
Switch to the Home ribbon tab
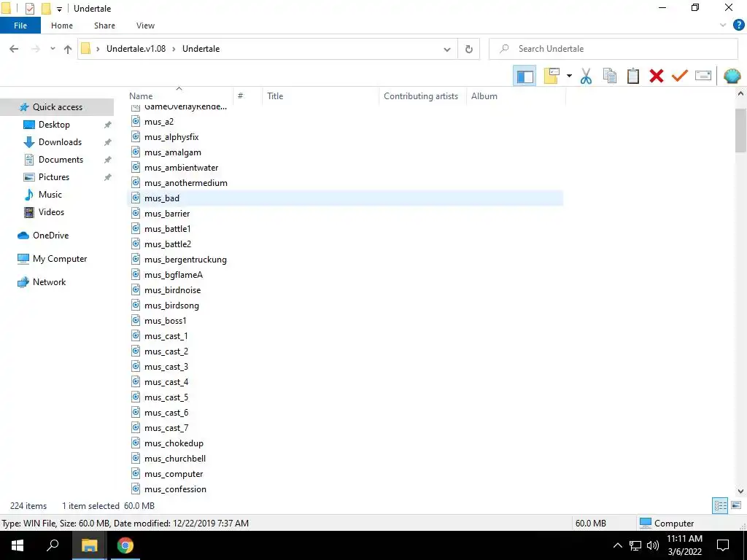pyautogui.click(x=62, y=26)
